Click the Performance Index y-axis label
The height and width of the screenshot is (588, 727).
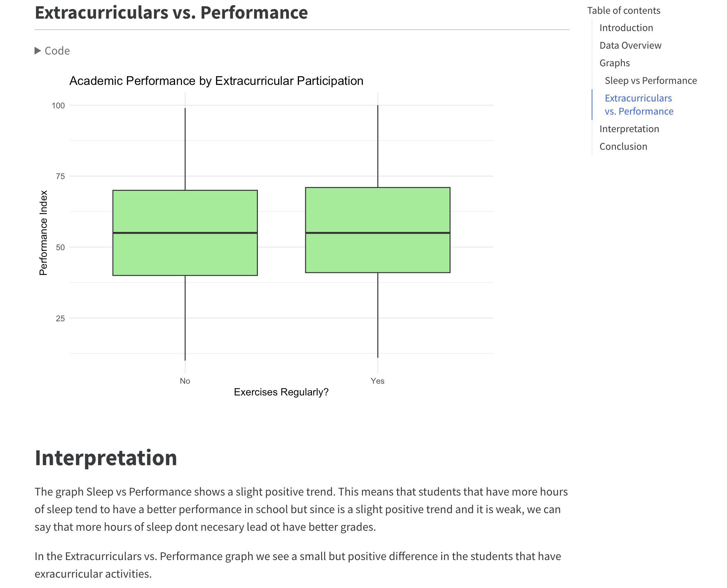pyautogui.click(x=43, y=233)
